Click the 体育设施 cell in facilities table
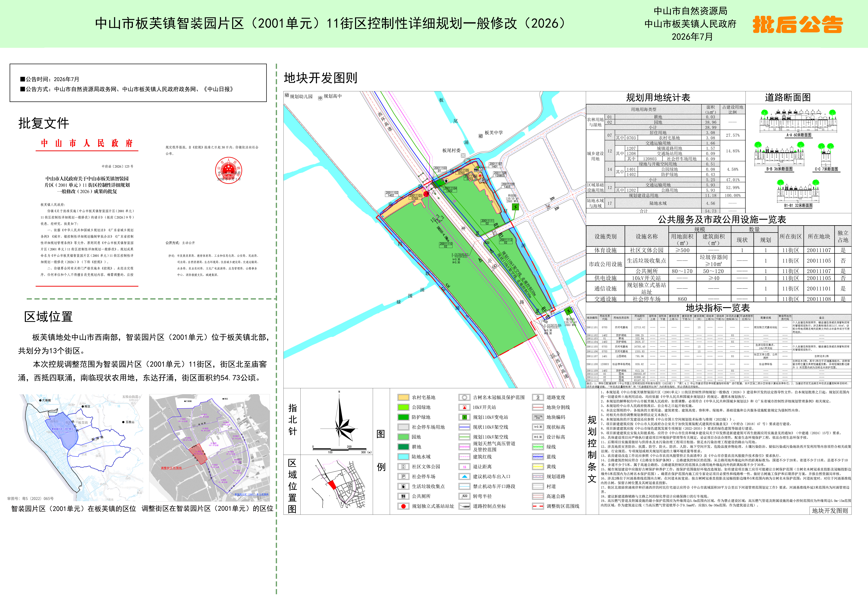Screen dimensions: 868x614 tap(605, 250)
